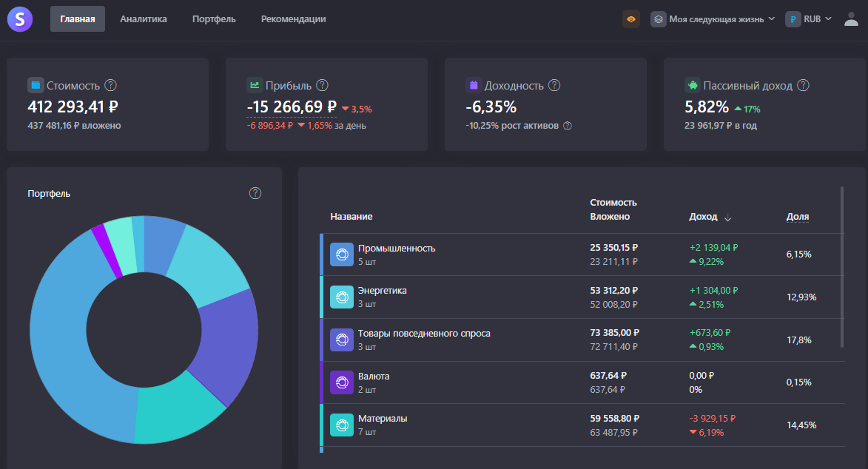Screen dimensions: 868x469
Task: Click the table vertical scrollbar
Action: (842, 267)
